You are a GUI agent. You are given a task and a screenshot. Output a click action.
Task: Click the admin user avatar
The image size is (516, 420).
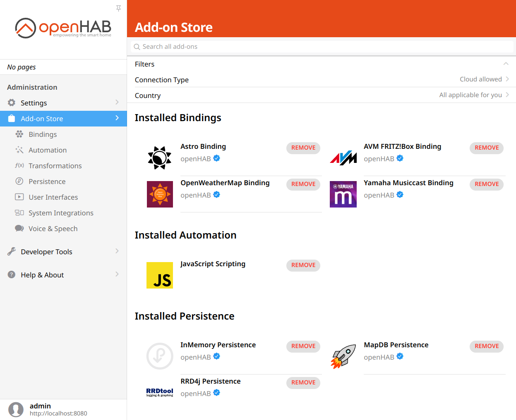click(x=16, y=409)
